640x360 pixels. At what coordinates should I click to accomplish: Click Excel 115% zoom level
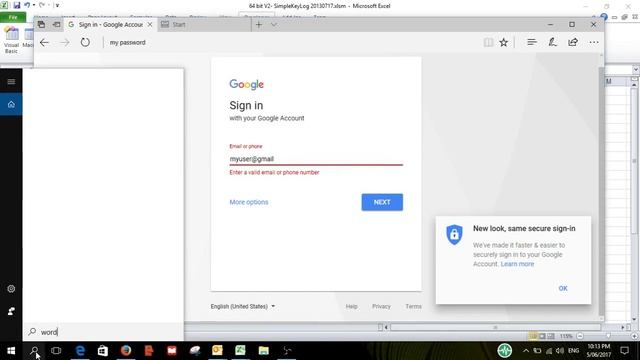coord(566,336)
